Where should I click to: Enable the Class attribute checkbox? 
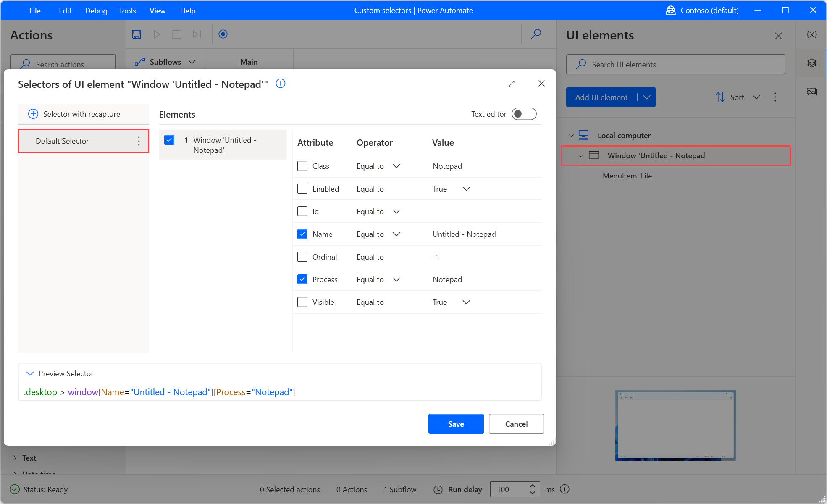click(303, 166)
